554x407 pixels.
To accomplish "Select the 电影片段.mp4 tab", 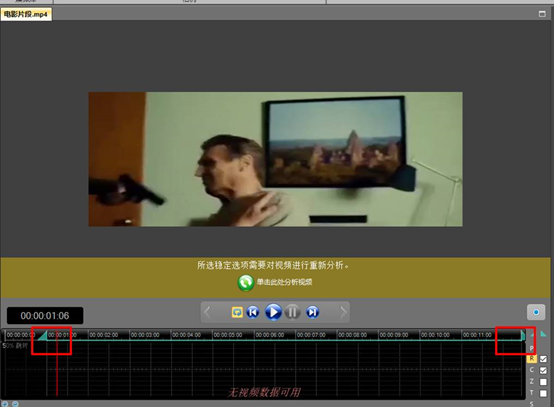I will point(26,14).
